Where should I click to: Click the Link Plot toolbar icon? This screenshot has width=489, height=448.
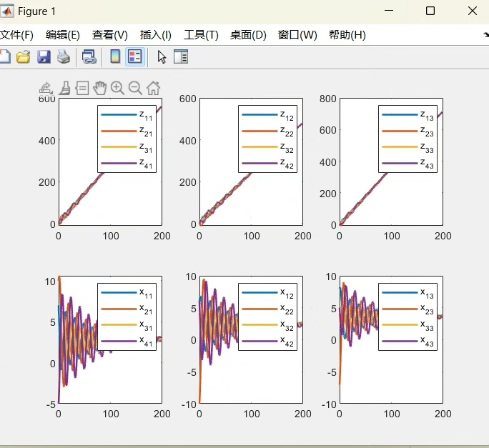[x=89, y=56]
